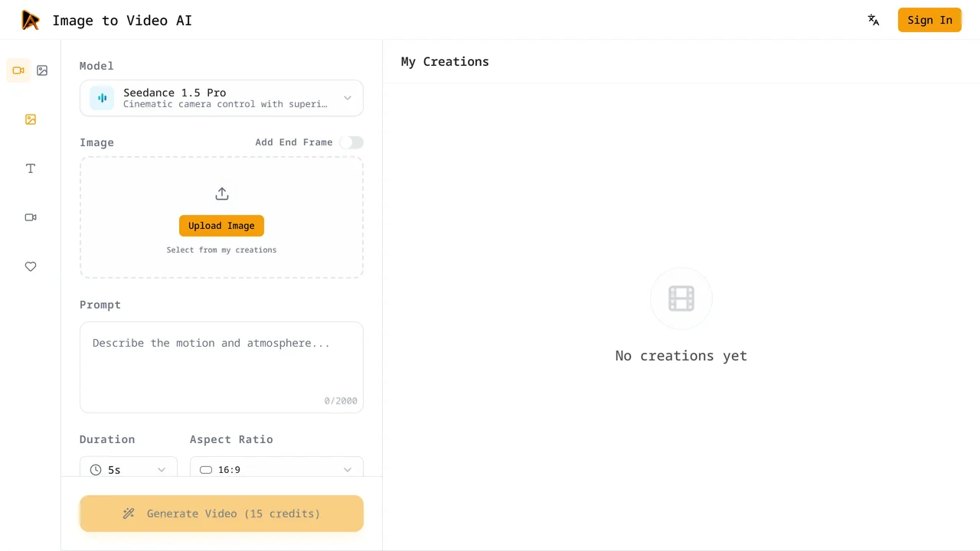The height and width of the screenshot is (551, 980).
Task: Select the video mode icon in sidebar
Action: [18, 70]
